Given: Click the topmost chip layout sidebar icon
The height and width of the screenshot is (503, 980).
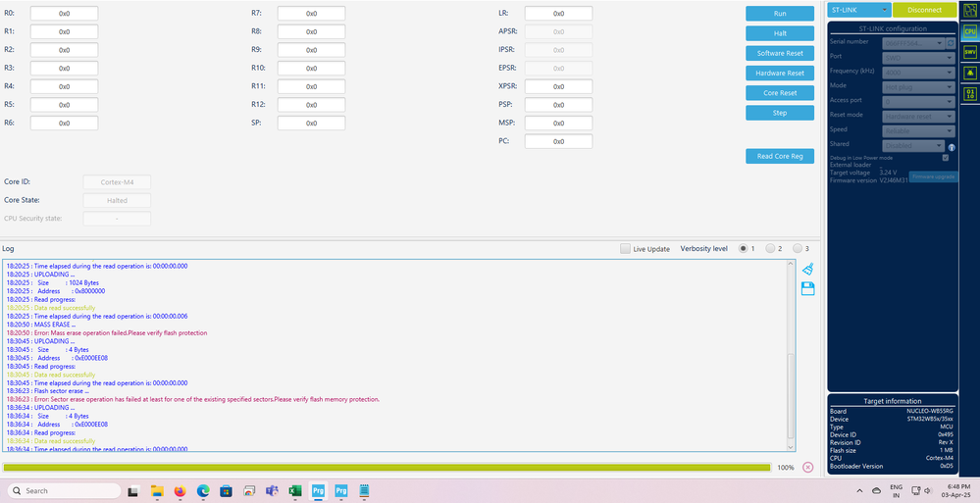Looking at the screenshot, I should coord(970,10).
